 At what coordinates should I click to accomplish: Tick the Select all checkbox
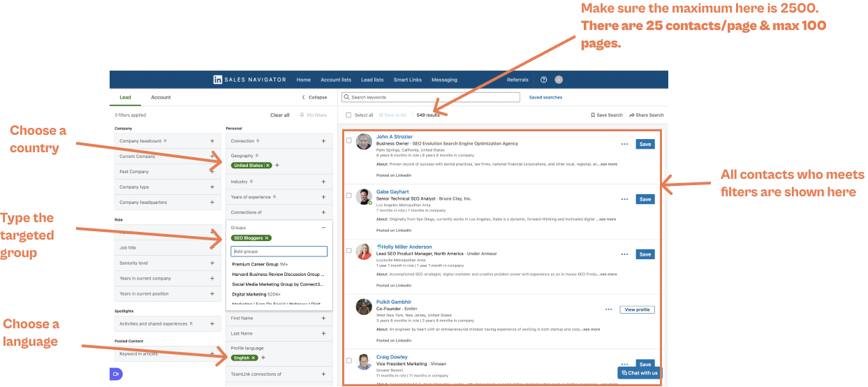click(349, 115)
